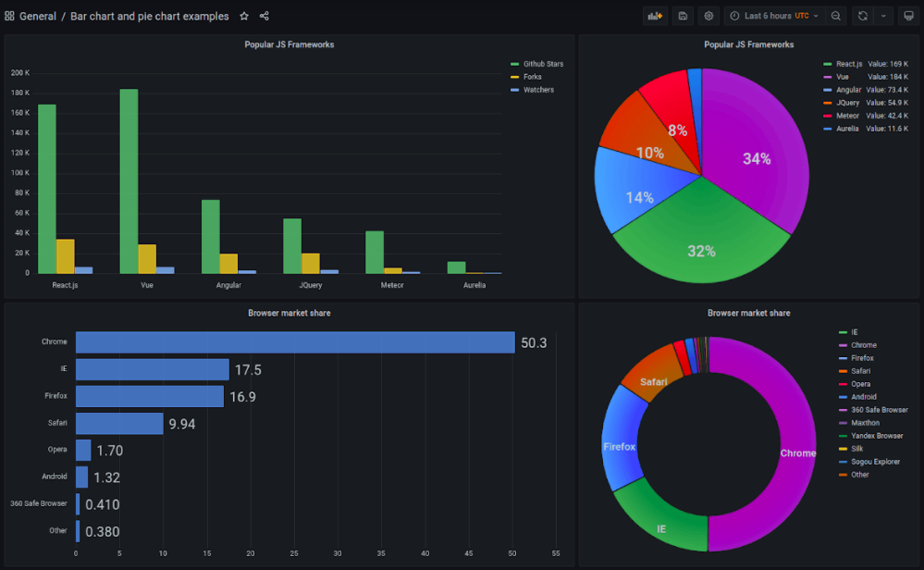Open Browser market share bar panel title menu
This screenshot has height=570, width=924.
click(x=289, y=313)
